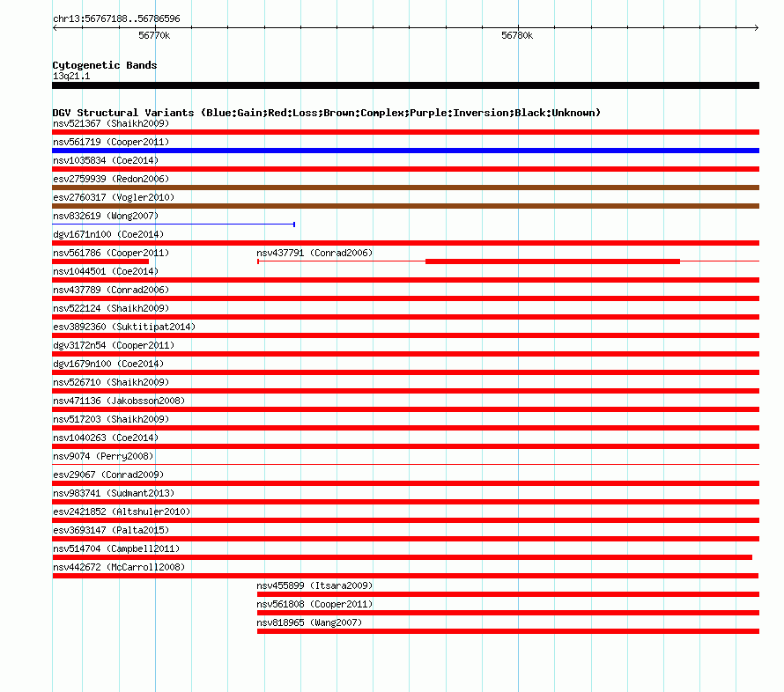This screenshot has width=784, height=692.
Task: Open variant nsv1035834 (Coe2014) label
Action: 106,160
